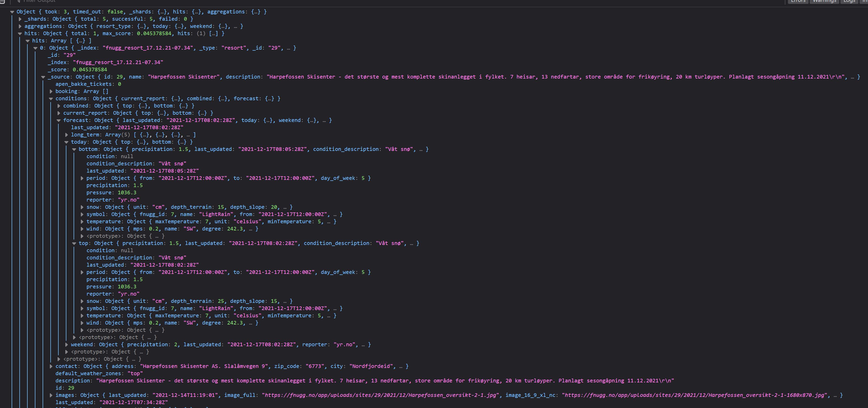
Task: Select precipitation: 1.5 under top forecast
Action: point(115,280)
